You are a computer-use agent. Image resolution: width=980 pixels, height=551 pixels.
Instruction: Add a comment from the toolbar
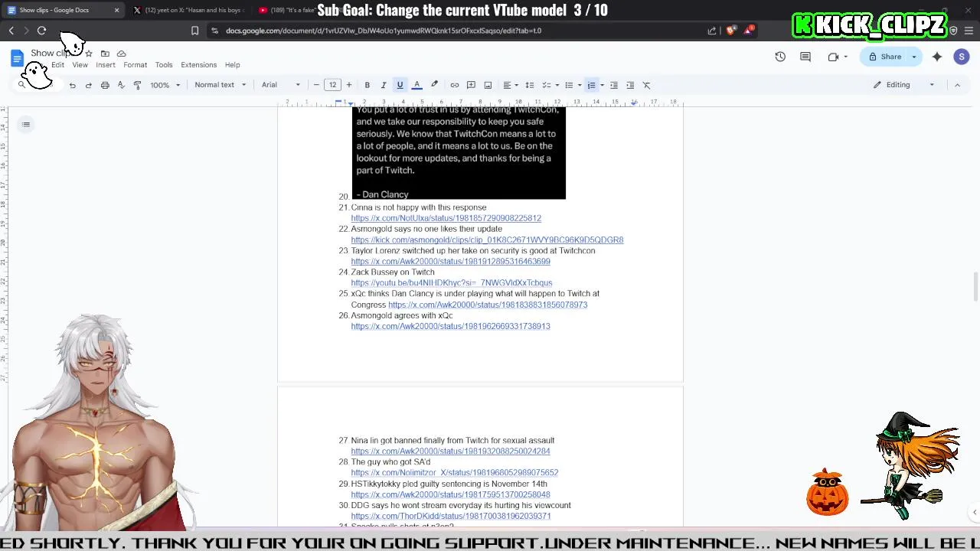click(x=471, y=85)
